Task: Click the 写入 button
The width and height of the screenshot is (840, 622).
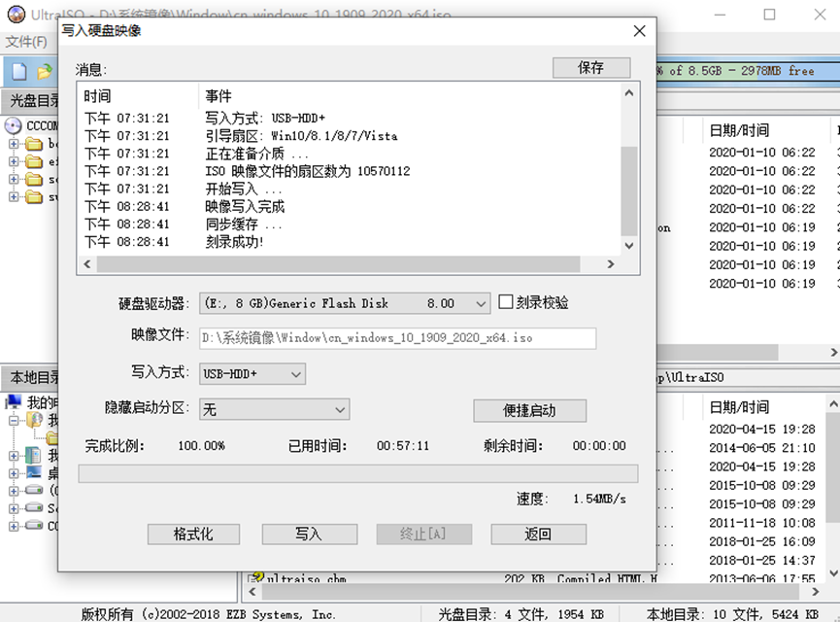Action: (x=309, y=535)
